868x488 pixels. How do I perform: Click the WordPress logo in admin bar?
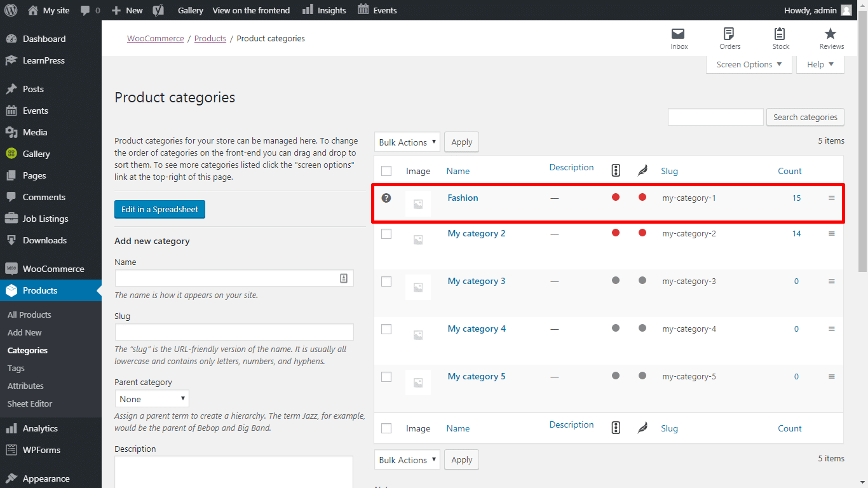[11, 10]
